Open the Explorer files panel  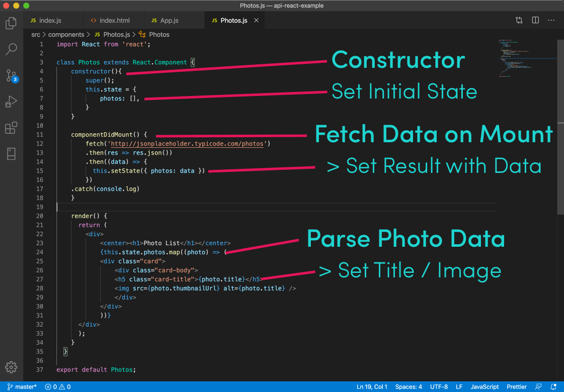(x=11, y=23)
